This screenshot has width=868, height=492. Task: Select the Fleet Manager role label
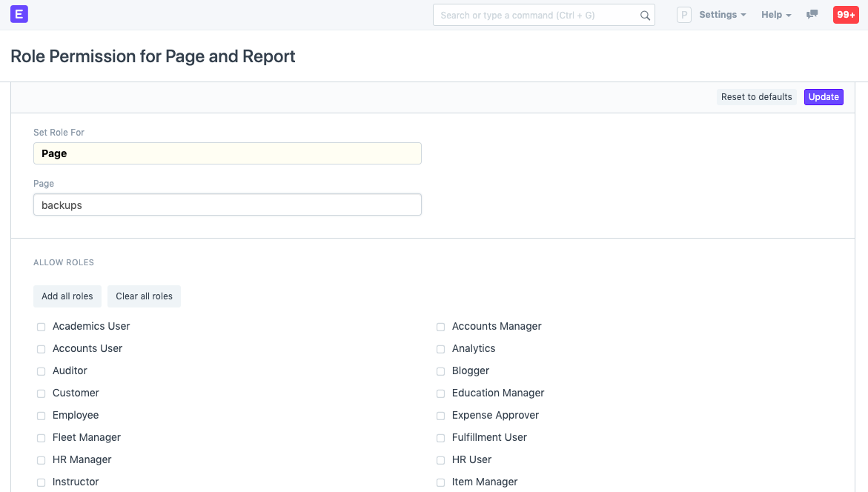(x=86, y=437)
